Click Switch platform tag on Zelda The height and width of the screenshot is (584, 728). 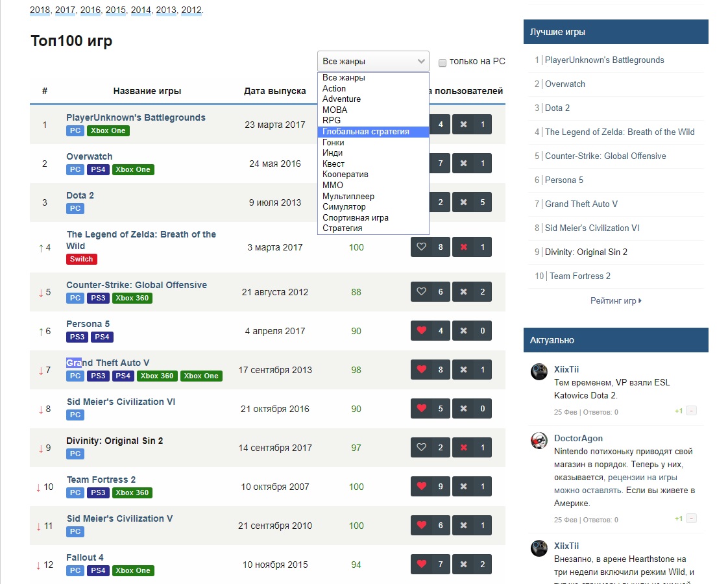pyautogui.click(x=82, y=259)
